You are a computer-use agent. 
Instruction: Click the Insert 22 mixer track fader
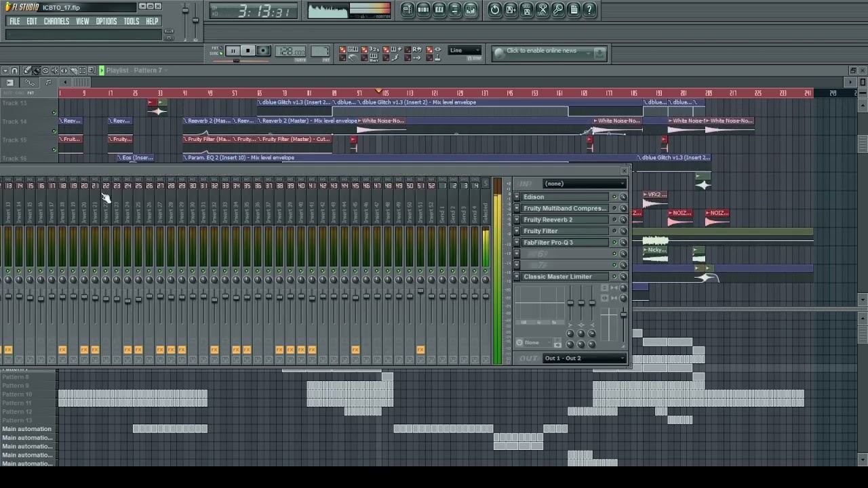pyautogui.click(x=106, y=298)
